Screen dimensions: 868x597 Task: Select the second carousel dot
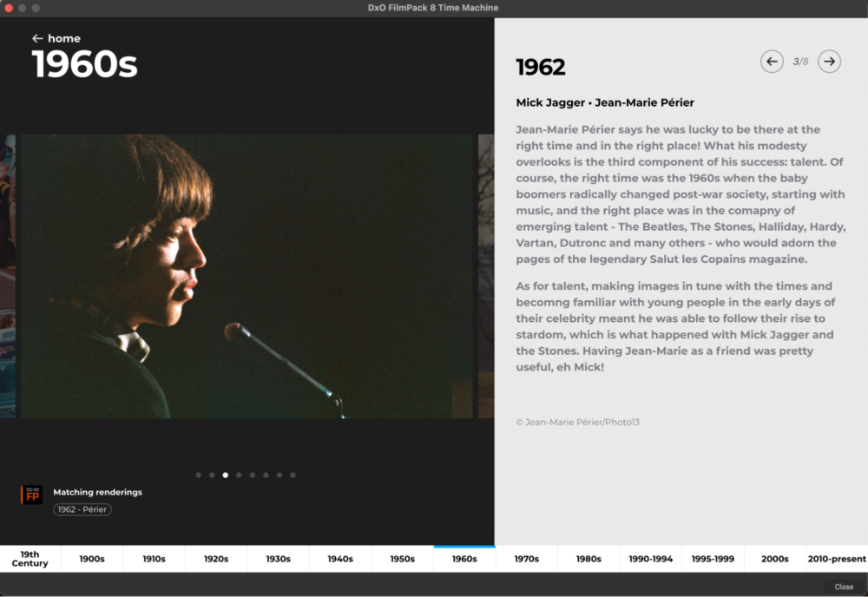pyautogui.click(x=212, y=475)
